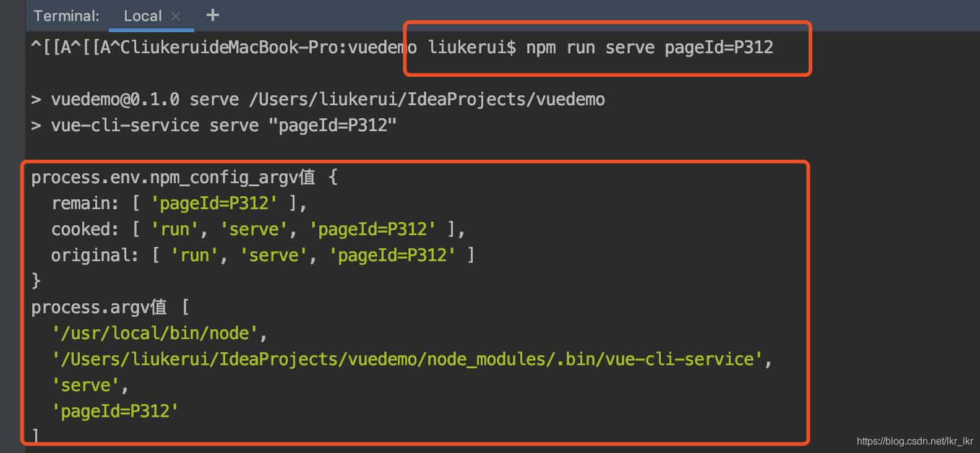Click the cooked: array line
Viewport: 980px width, 453px height.
257,230
